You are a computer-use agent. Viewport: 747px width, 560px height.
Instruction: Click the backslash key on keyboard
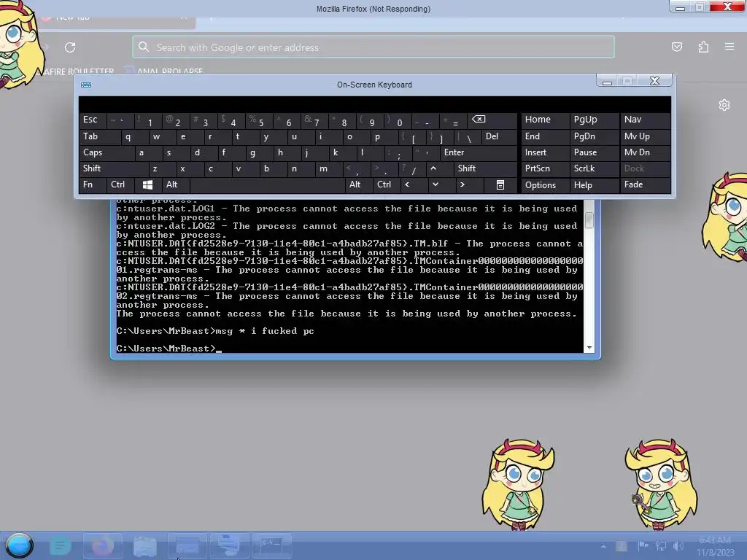(468, 136)
